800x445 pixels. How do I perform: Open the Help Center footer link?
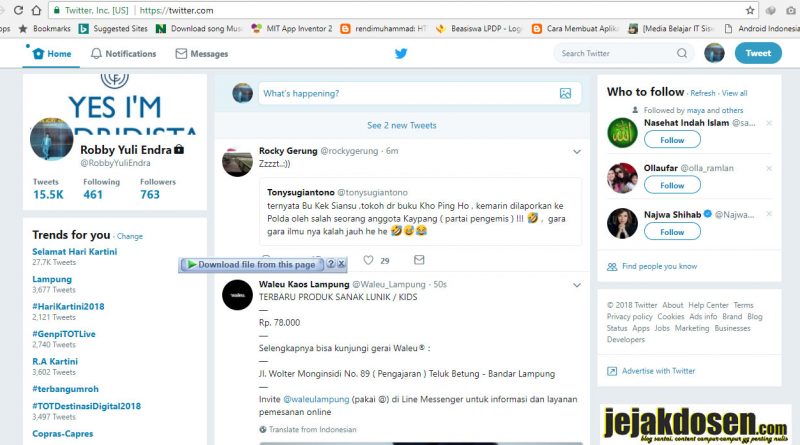coord(708,305)
